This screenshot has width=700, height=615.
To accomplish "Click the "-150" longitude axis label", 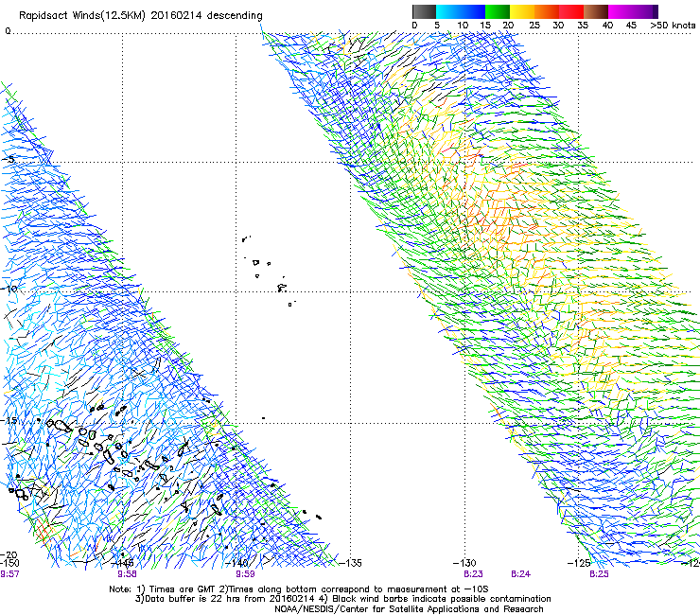I will (x=9, y=563).
